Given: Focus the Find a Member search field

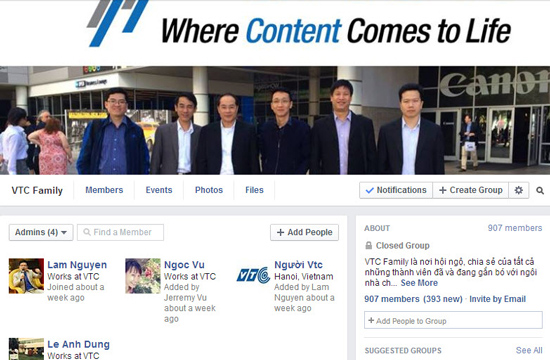Looking at the screenshot, I should pyautogui.click(x=120, y=232).
